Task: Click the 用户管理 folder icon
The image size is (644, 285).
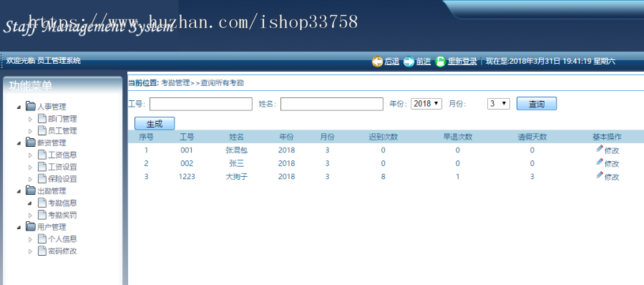Action: pyautogui.click(x=30, y=226)
